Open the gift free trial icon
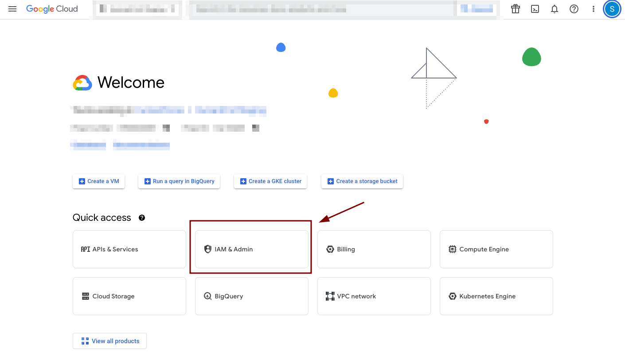Screen dimensions: 625x364 pyautogui.click(x=515, y=9)
